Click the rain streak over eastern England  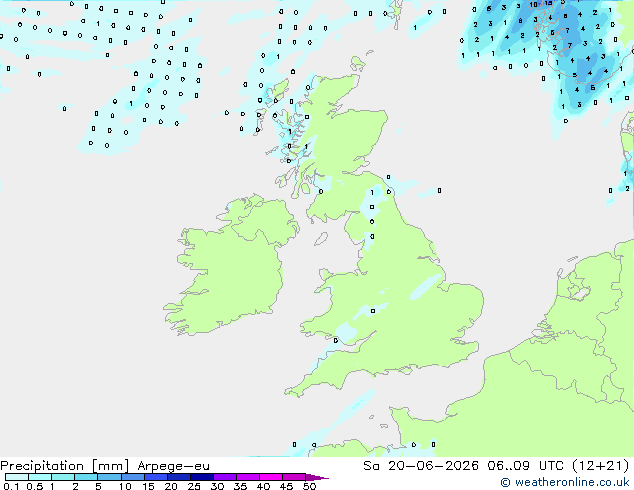(426, 286)
